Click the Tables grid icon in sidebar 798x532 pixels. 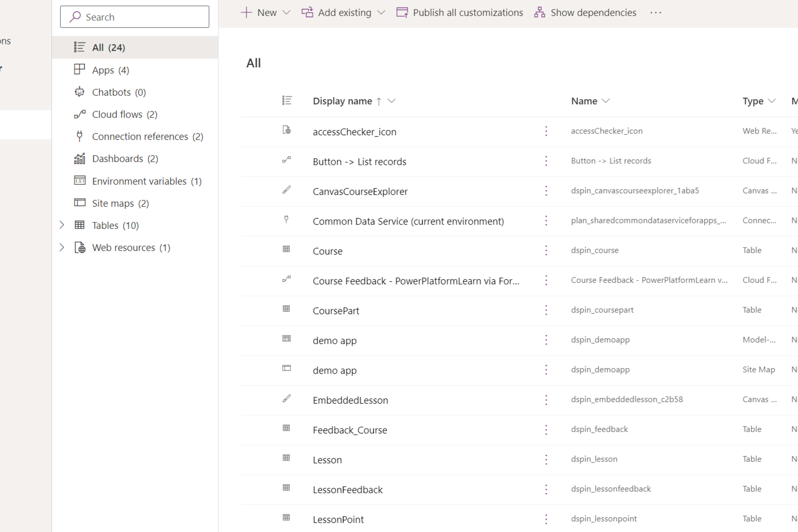coord(80,225)
